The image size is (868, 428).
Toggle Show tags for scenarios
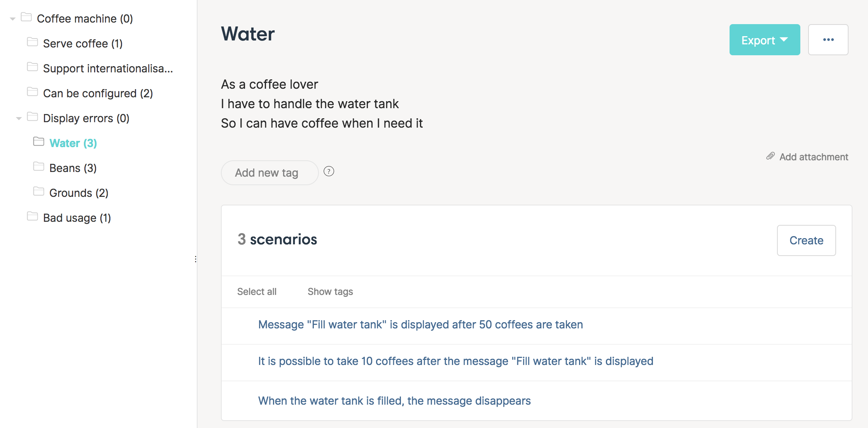tap(330, 291)
